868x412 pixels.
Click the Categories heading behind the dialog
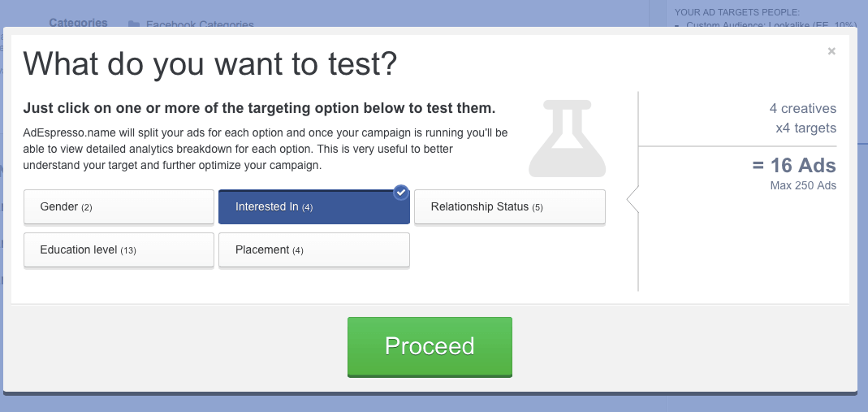78,23
